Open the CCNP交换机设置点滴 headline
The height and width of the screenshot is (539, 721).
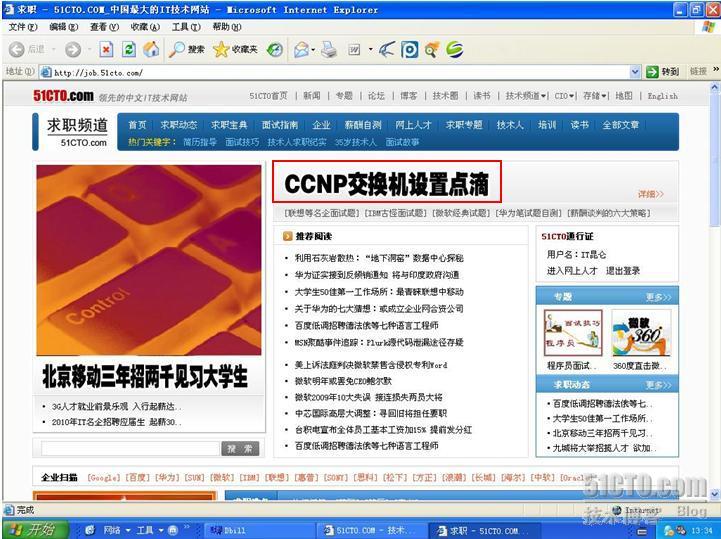386,184
